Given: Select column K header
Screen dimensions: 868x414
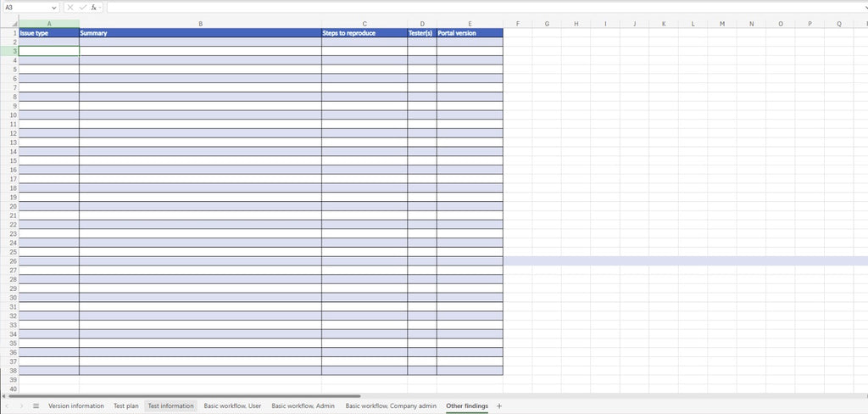Looking at the screenshot, I should (x=664, y=24).
